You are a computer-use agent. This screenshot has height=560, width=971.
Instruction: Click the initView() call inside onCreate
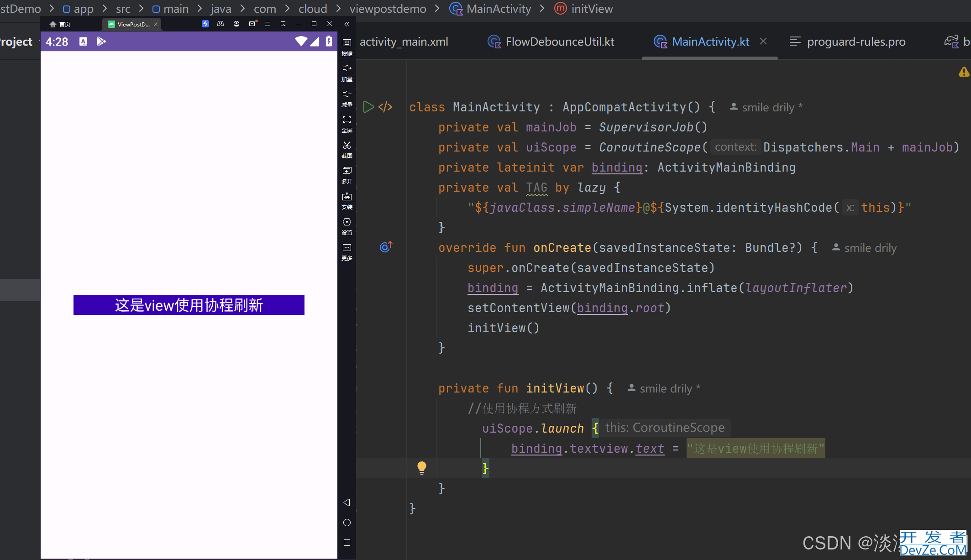(504, 328)
